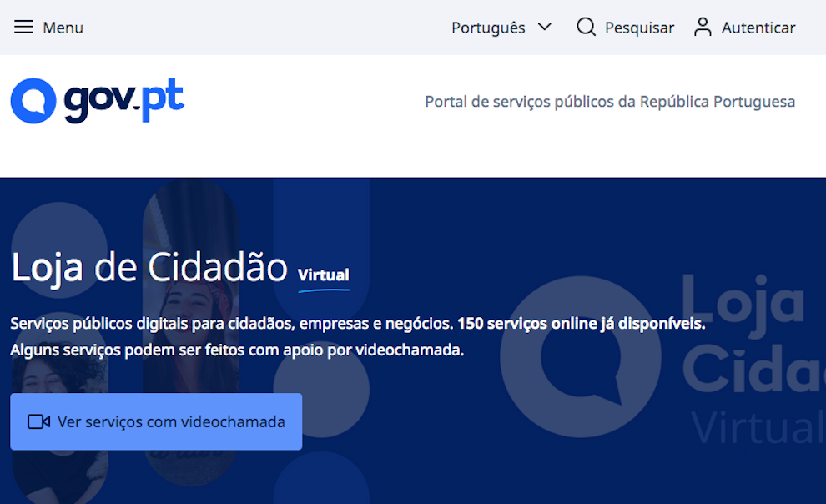Image resolution: width=826 pixels, height=504 pixels.
Task: Open Pesquisar search text link
Action: [639, 28]
